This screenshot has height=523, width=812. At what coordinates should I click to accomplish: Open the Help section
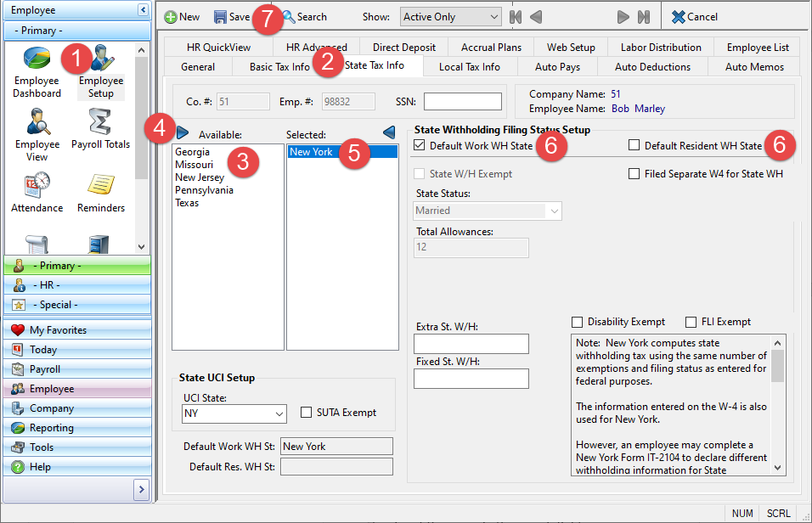point(77,467)
